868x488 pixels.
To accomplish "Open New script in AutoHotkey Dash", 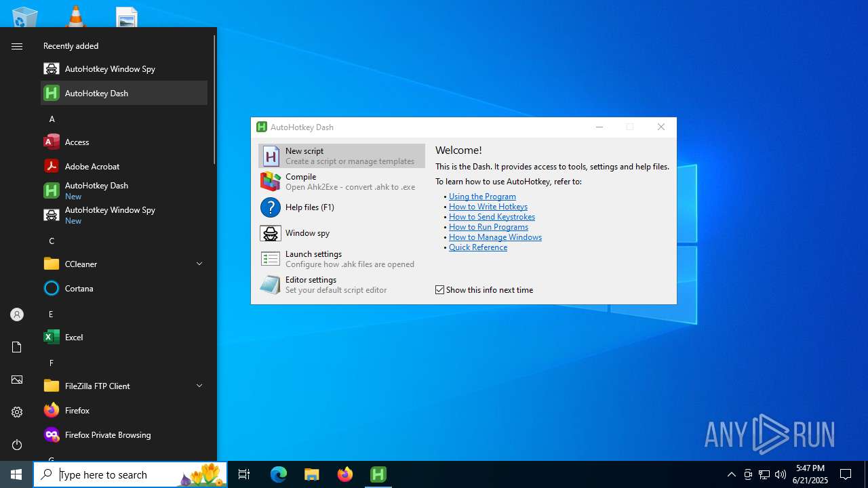I will coord(342,156).
